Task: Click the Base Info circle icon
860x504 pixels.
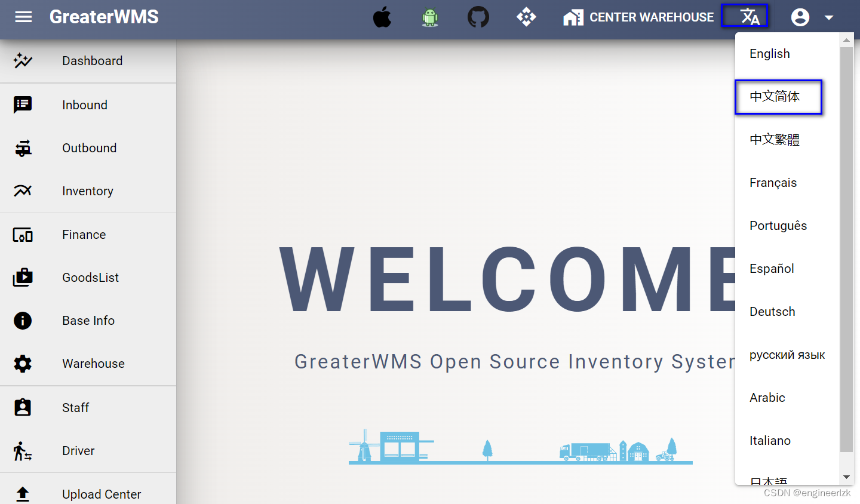Action: [23, 321]
